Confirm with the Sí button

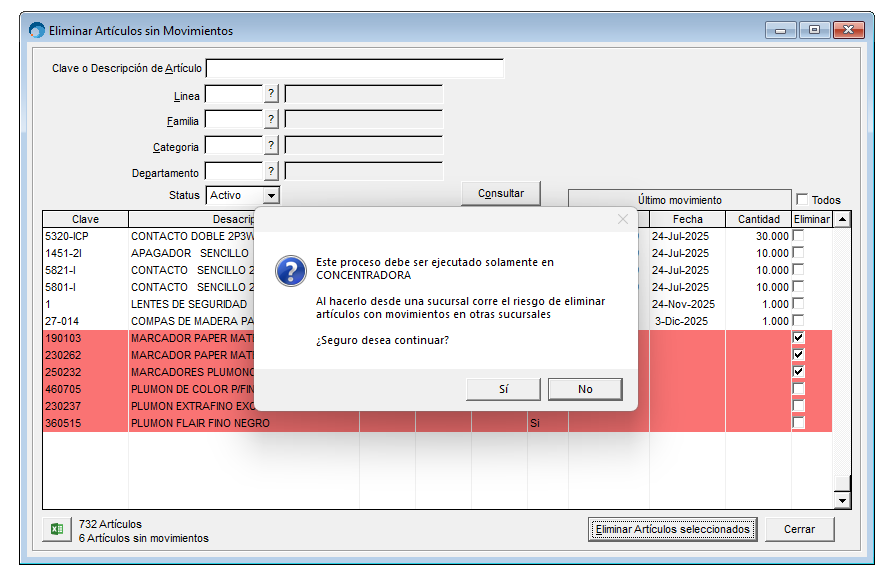click(503, 389)
